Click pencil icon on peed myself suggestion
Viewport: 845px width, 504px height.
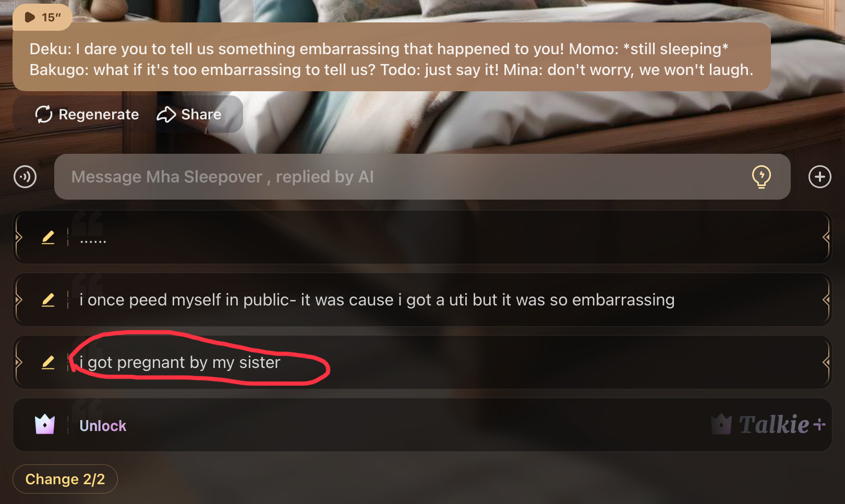pos(48,300)
